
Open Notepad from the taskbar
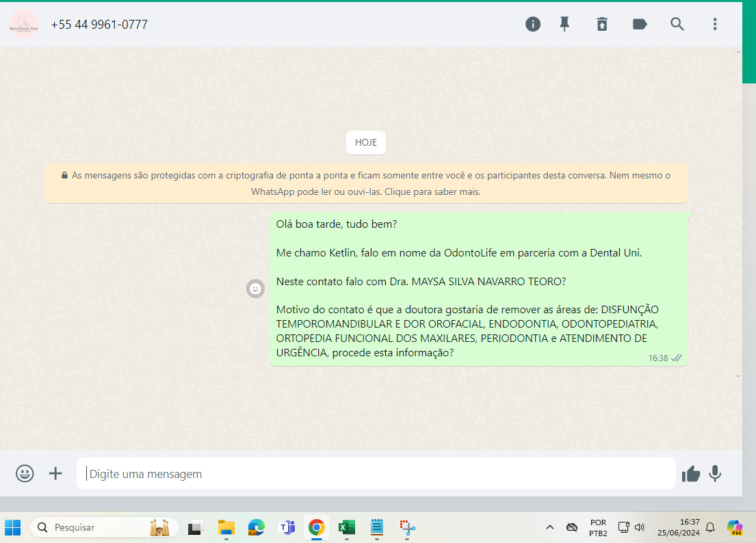tap(376, 527)
